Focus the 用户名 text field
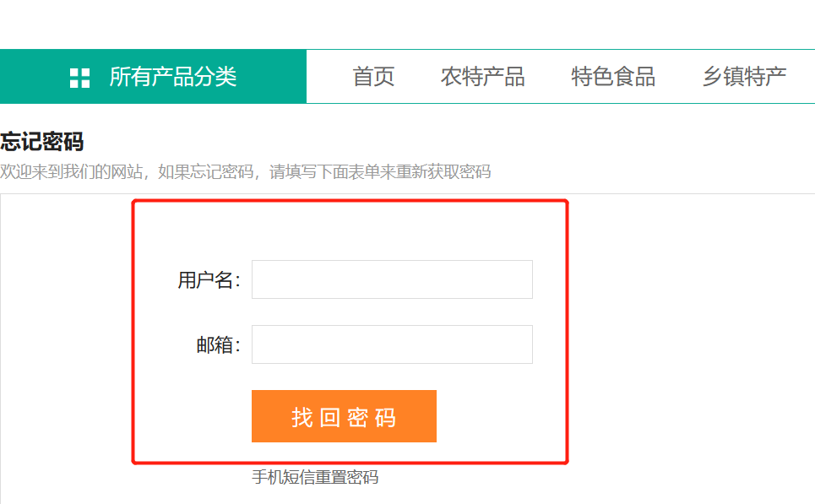 point(392,279)
